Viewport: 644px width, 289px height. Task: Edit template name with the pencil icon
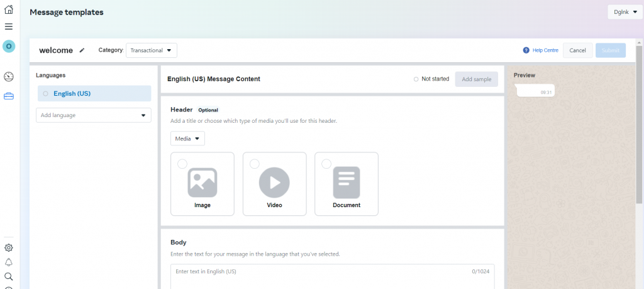pos(82,50)
